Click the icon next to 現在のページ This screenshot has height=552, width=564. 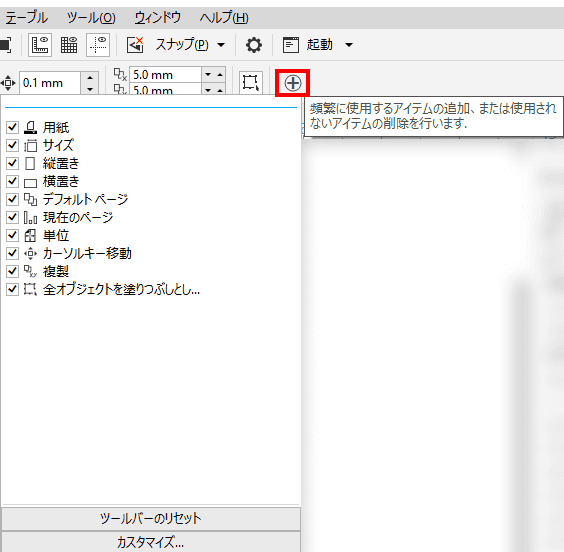(x=31, y=217)
